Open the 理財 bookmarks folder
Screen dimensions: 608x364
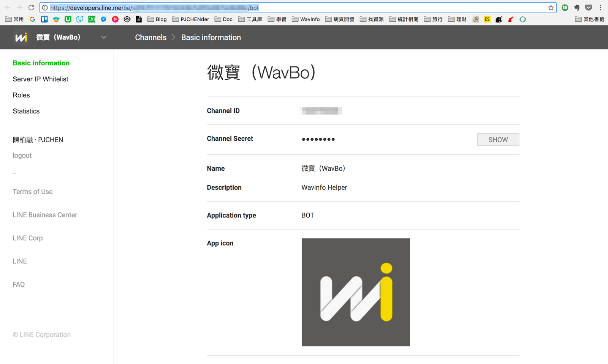coord(457,19)
